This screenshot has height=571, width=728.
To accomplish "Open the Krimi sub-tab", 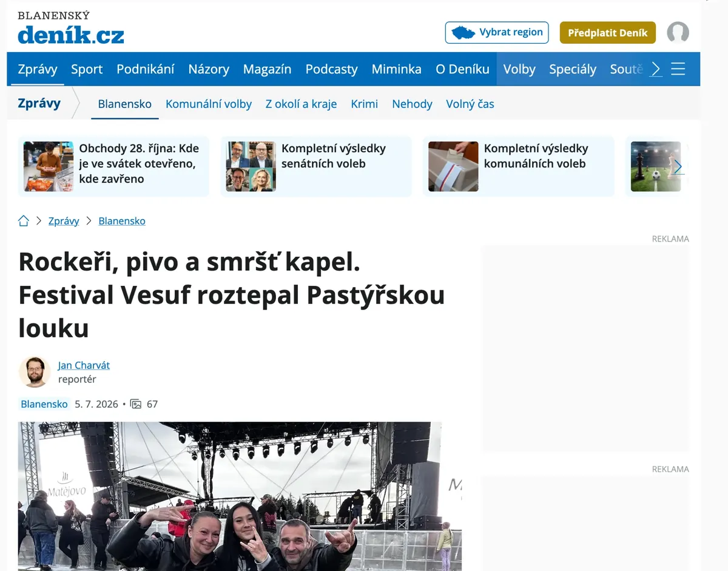I will (364, 104).
